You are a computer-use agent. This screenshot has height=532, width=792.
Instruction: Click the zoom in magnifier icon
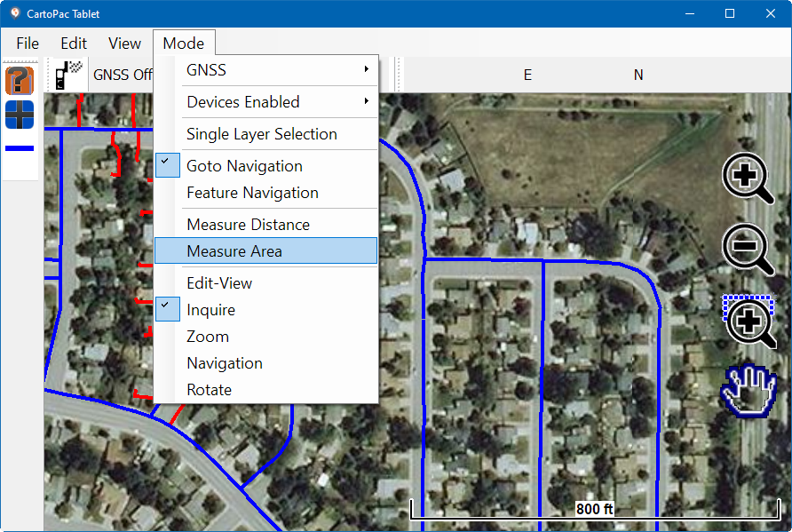coord(748,178)
